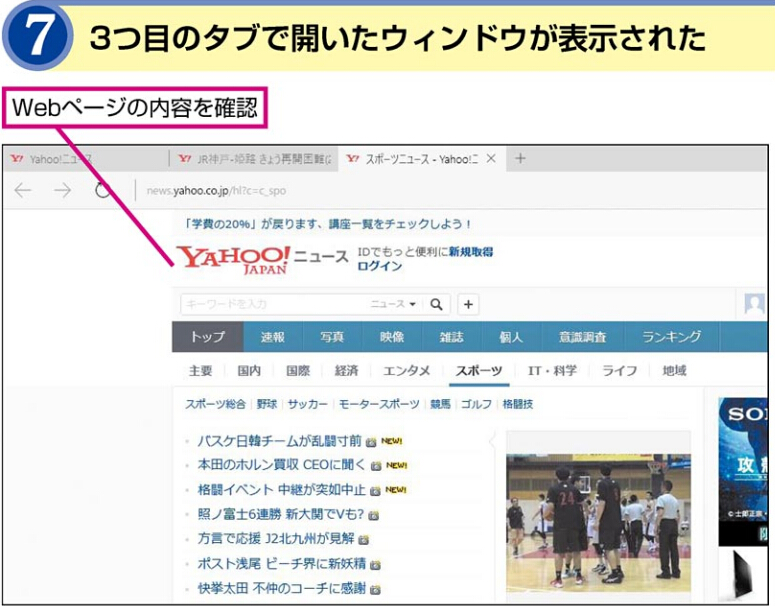Select the 主要 category
The height and width of the screenshot is (606, 775).
(x=200, y=370)
